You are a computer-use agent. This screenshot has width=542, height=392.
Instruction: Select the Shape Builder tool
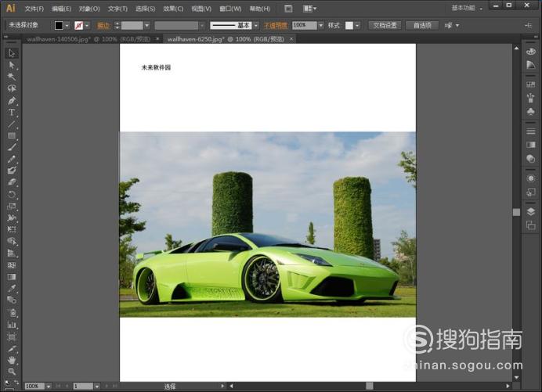pos(12,241)
